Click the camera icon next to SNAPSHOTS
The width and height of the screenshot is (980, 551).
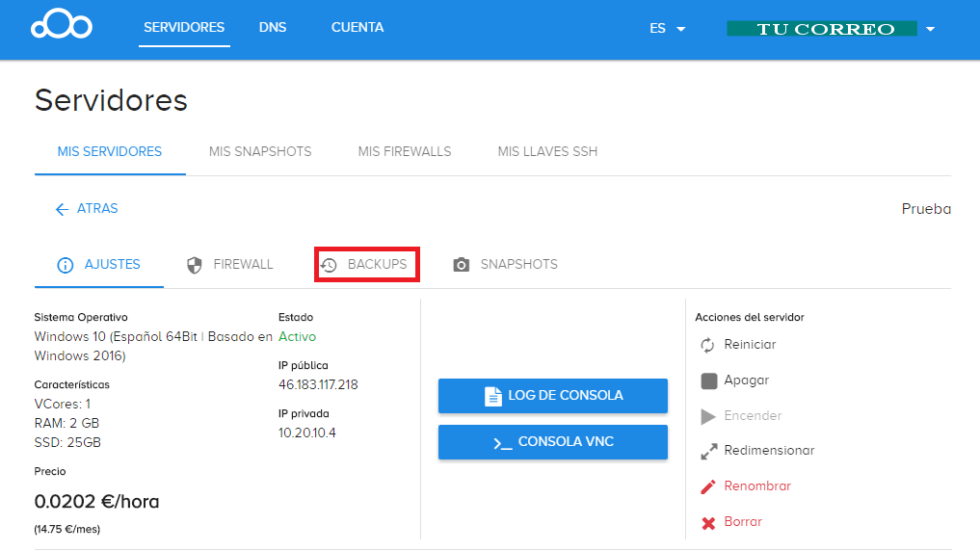462,265
